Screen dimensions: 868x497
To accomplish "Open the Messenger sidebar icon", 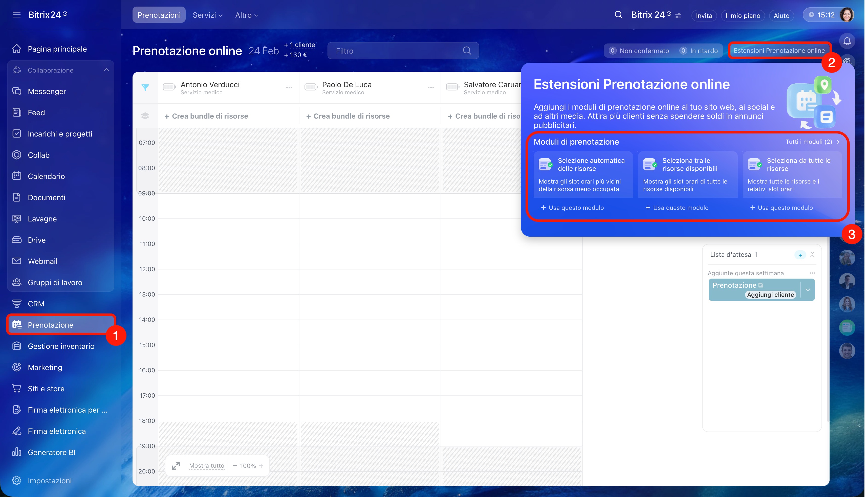I will click(17, 91).
